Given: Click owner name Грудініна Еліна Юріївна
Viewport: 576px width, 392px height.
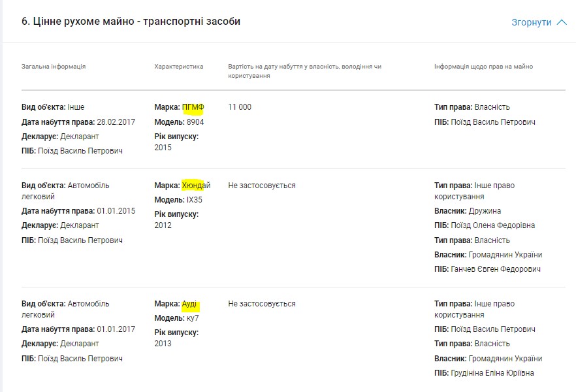Looking at the screenshot, I should coord(492,373).
